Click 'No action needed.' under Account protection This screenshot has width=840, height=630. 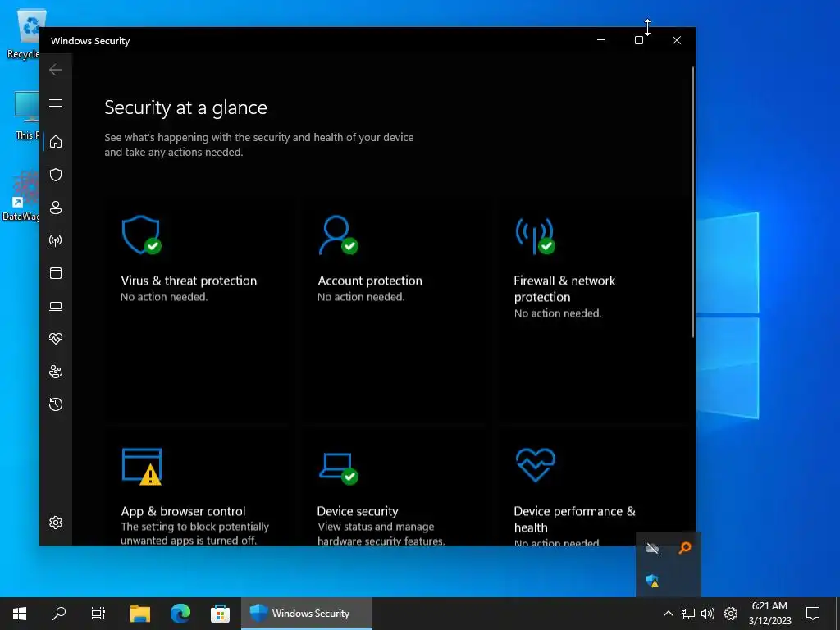361,297
